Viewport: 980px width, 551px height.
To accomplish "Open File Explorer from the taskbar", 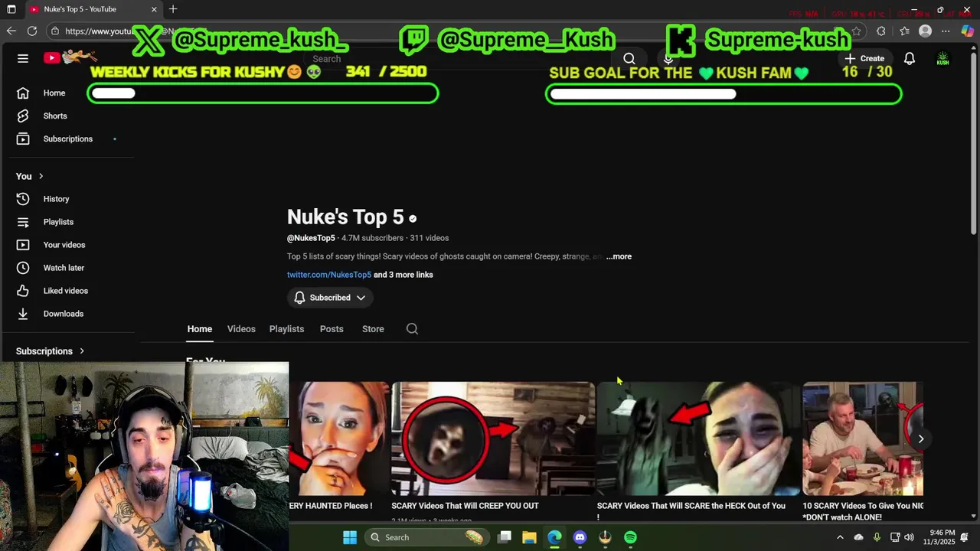I will pos(529,537).
